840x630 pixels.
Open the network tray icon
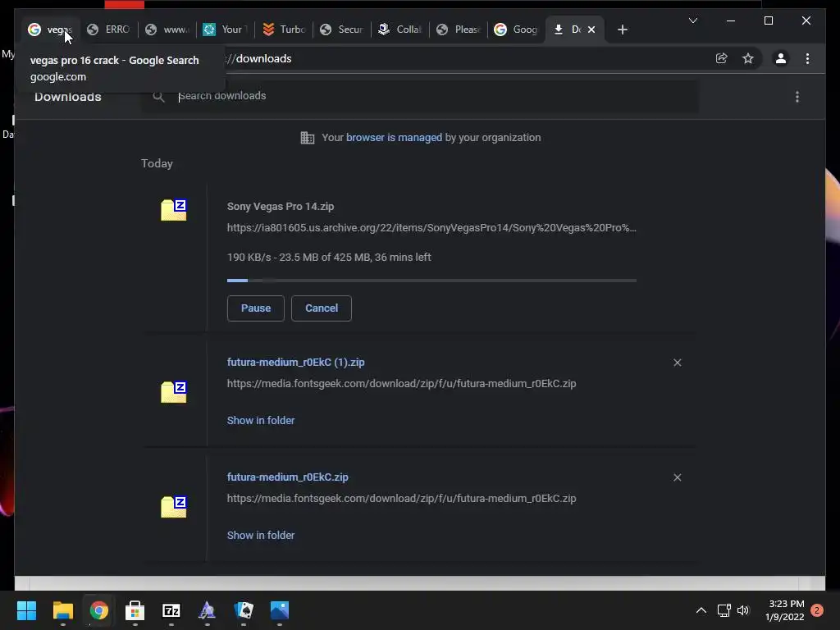tap(724, 610)
